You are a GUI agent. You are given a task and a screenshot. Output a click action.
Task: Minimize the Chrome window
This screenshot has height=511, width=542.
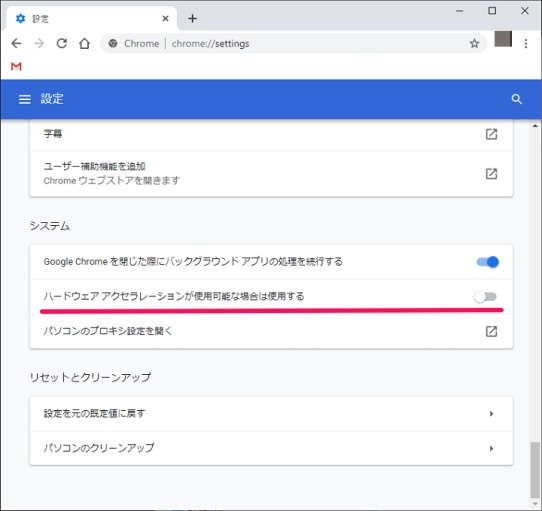(459, 11)
